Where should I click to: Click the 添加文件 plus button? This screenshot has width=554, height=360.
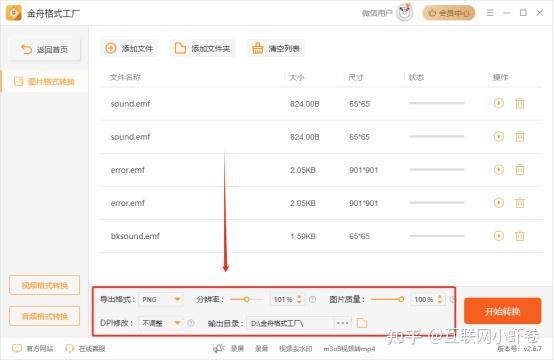click(x=129, y=48)
